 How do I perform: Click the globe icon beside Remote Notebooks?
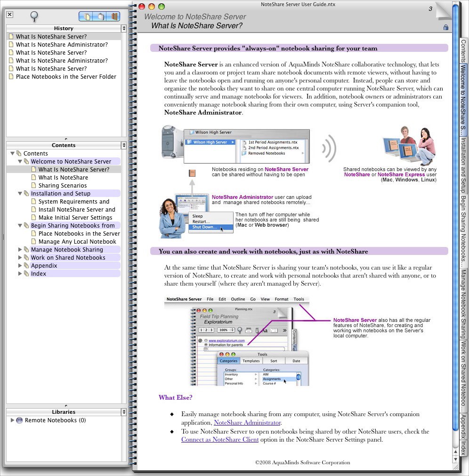point(19,420)
